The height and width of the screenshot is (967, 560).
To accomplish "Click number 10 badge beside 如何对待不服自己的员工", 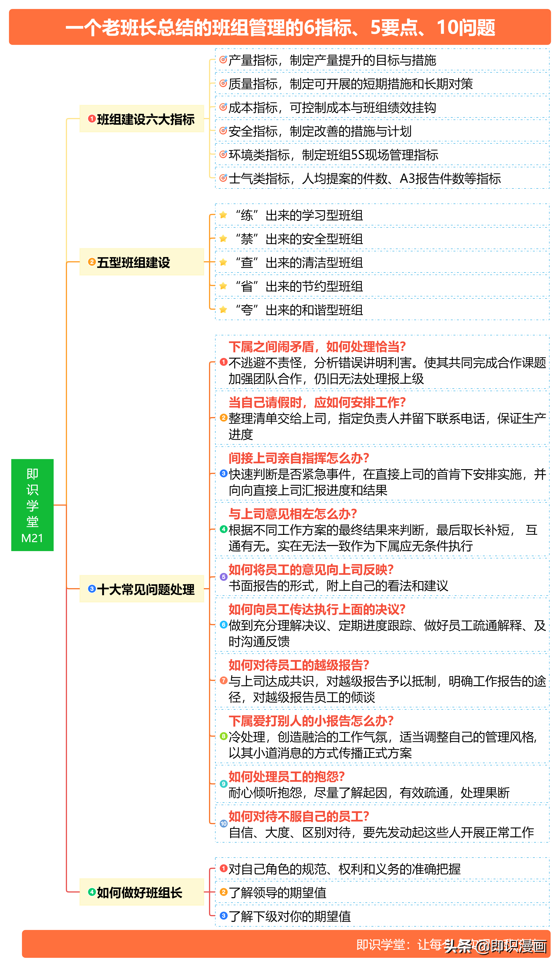I will 224,823.
